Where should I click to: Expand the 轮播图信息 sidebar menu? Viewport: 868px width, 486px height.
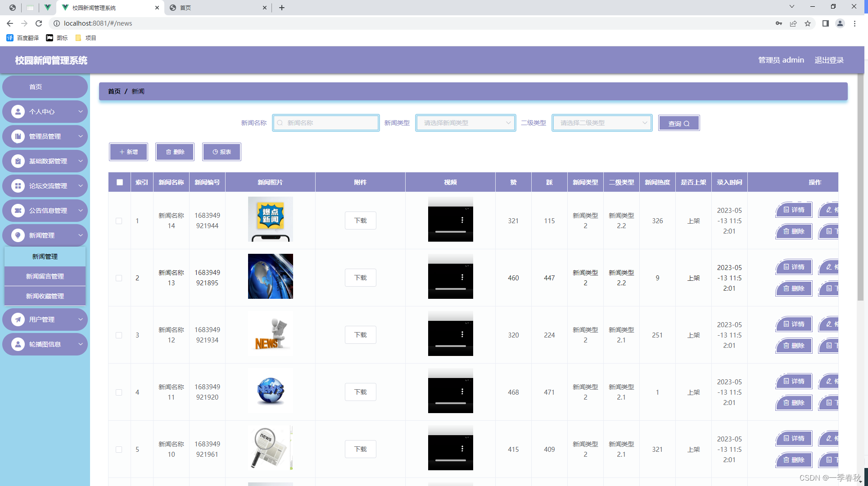point(45,344)
